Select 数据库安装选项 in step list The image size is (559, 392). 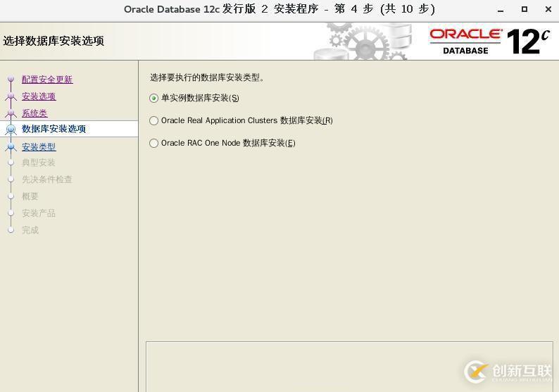pyautogui.click(x=54, y=129)
